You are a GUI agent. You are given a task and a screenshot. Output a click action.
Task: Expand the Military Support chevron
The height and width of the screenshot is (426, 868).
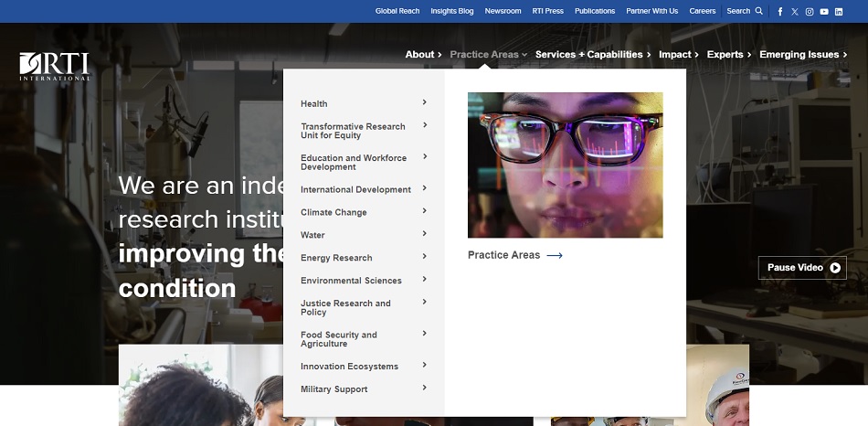pyautogui.click(x=425, y=388)
